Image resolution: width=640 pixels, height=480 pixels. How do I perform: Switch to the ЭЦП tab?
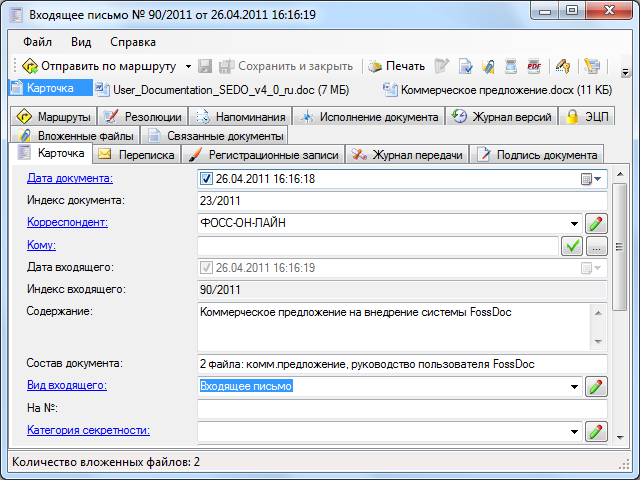[587, 117]
